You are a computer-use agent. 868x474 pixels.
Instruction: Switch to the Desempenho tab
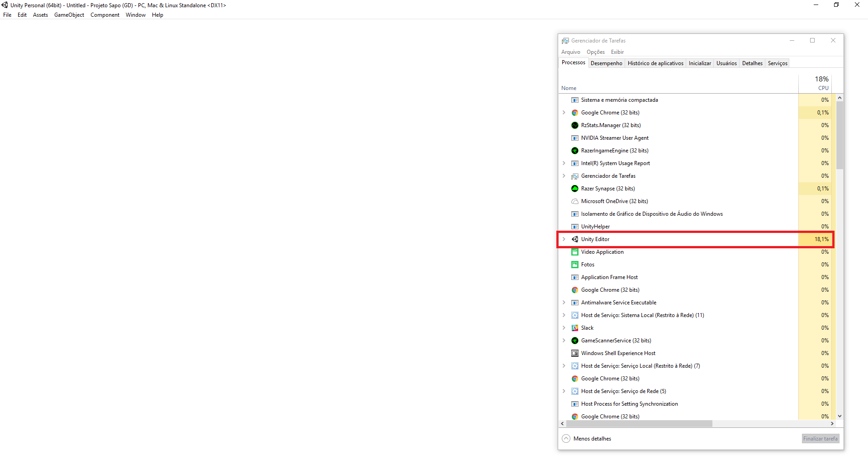(606, 63)
